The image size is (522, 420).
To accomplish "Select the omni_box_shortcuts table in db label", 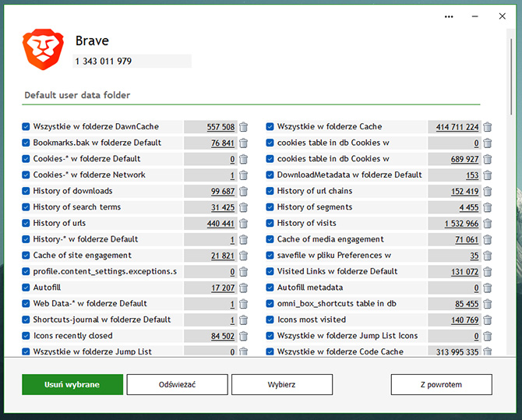I will click(337, 303).
